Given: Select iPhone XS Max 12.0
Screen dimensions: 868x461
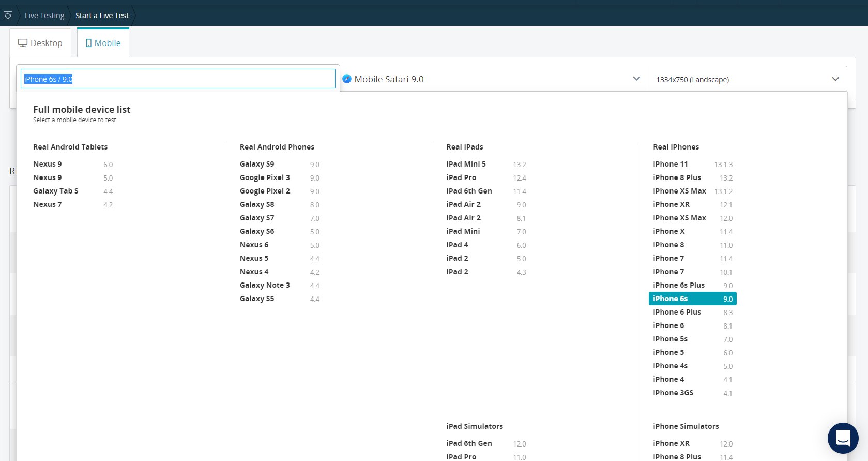Looking at the screenshot, I should pyautogui.click(x=693, y=218).
